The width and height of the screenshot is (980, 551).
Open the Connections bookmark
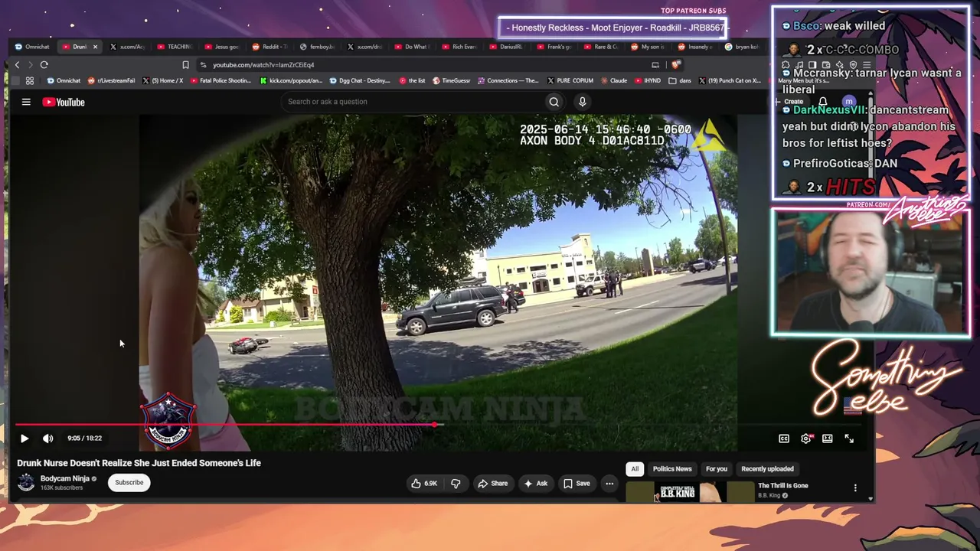tap(508, 80)
